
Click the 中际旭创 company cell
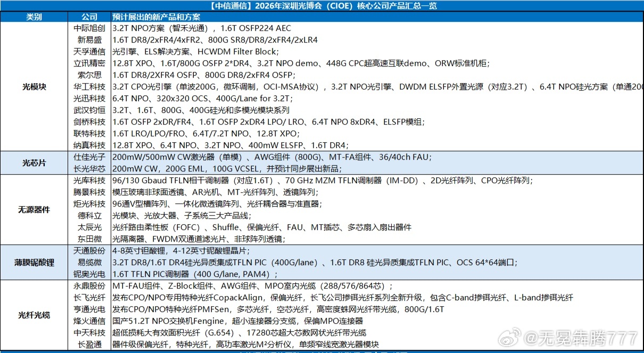point(90,28)
